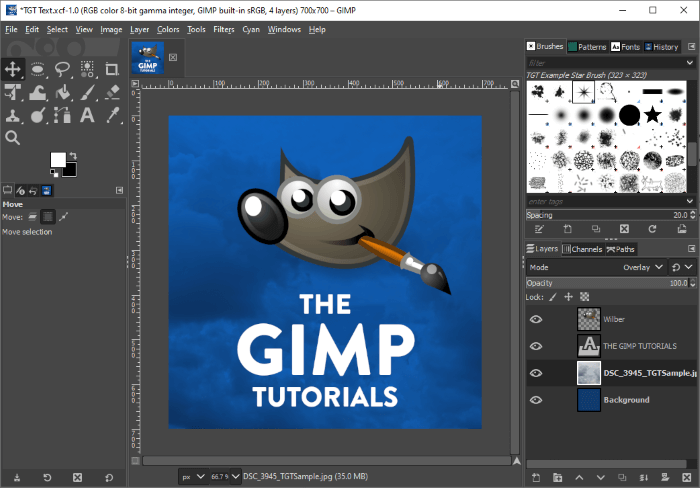Toggle lock pixels for layer

click(553, 297)
